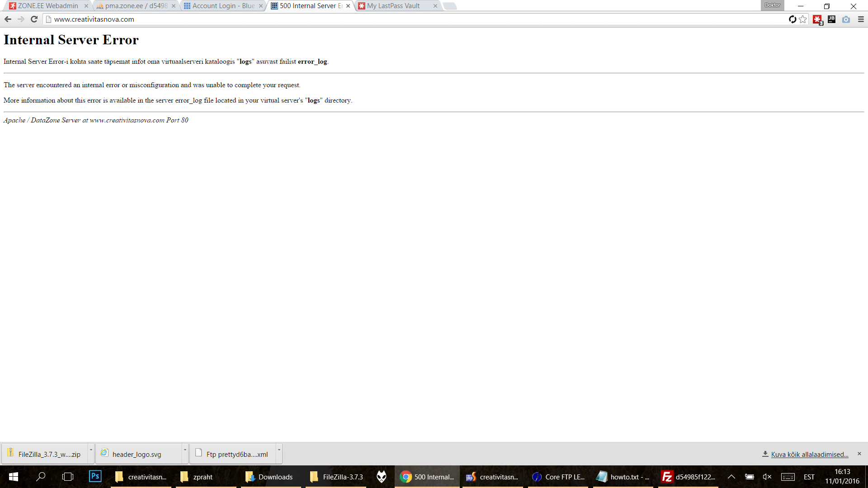Click the muted volume tray icon

tap(767, 477)
